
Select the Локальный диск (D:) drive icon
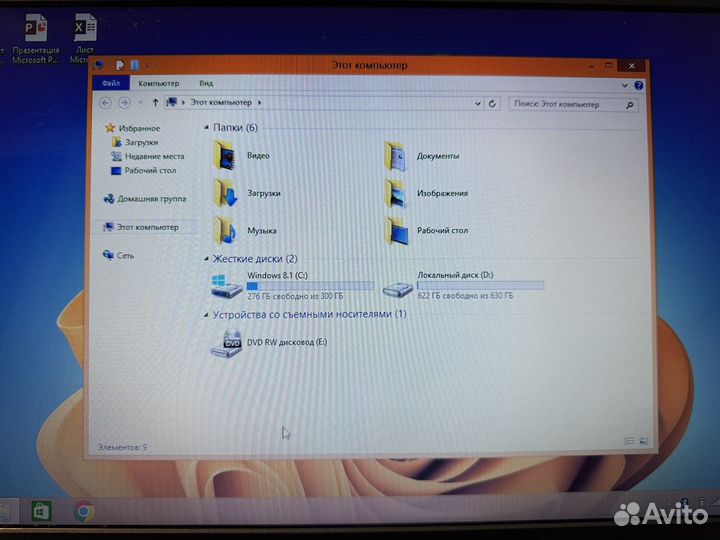coord(398,290)
